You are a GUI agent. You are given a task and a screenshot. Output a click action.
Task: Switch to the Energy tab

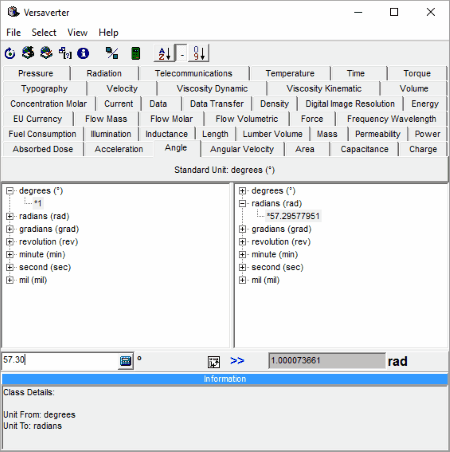coord(425,104)
